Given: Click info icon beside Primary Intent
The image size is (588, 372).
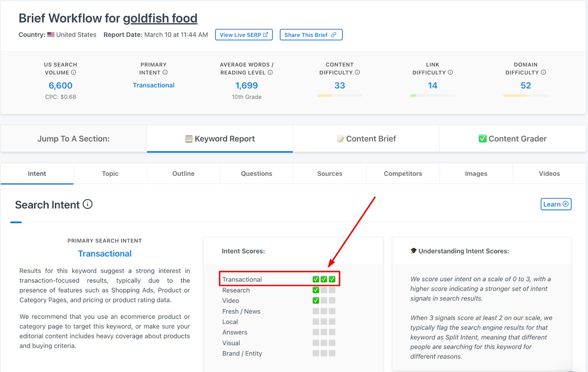Looking at the screenshot, I should [165, 72].
